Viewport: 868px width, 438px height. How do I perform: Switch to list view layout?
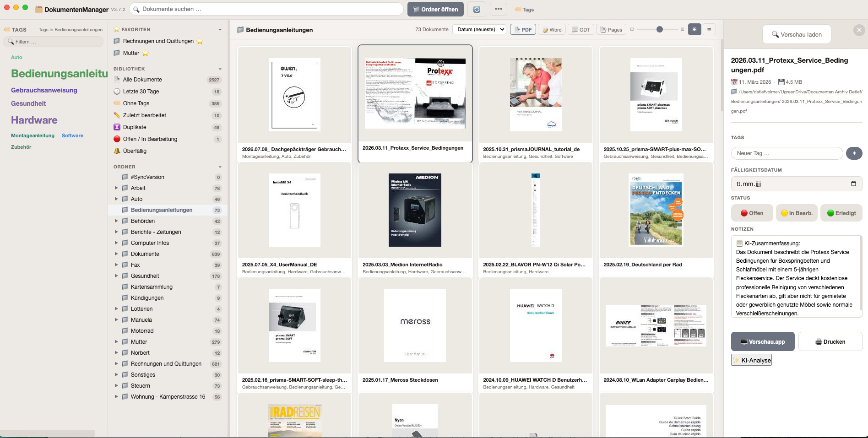point(709,30)
